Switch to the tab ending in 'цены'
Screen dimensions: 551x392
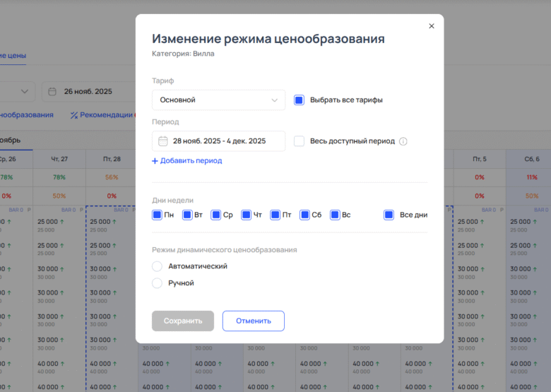13,56
